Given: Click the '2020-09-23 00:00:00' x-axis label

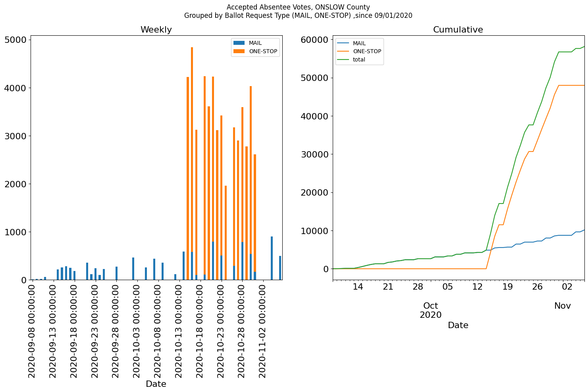Looking at the screenshot, I should click(95, 331).
